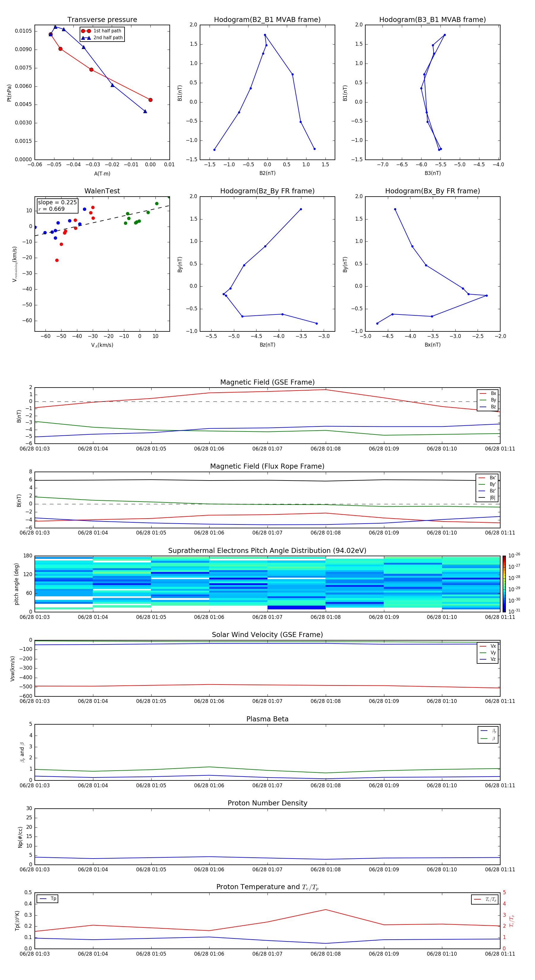Select the Vy entry in the velocity legend
535x980 pixels.
pos(488,652)
